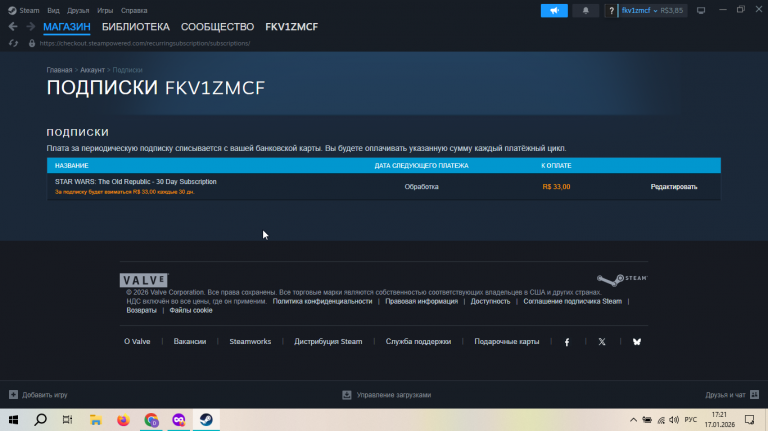
Task: Click the checkout URL address field
Action: tap(145, 43)
